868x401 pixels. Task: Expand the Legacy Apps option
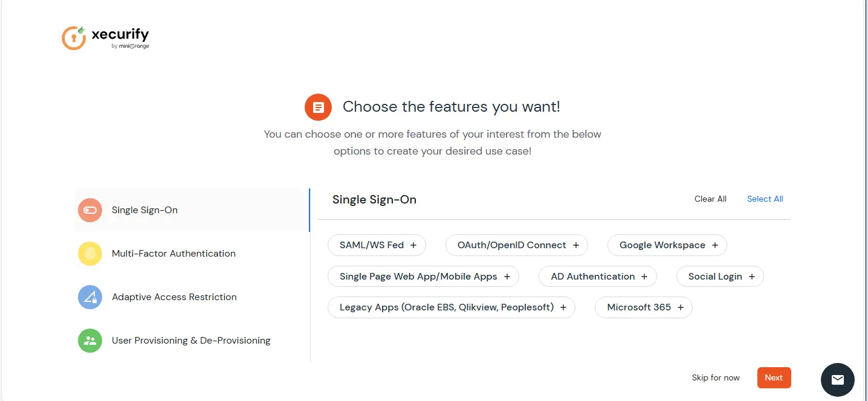pyautogui.click(x=563, y=307)
